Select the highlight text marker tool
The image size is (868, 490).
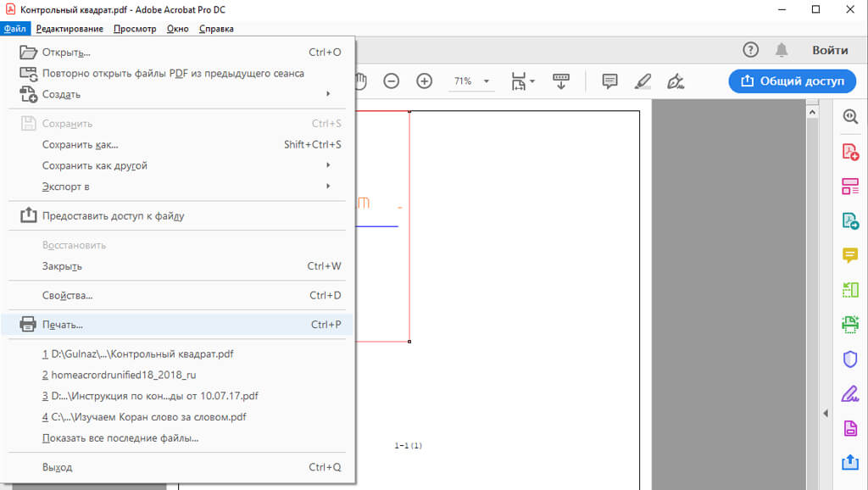point(643,81)
